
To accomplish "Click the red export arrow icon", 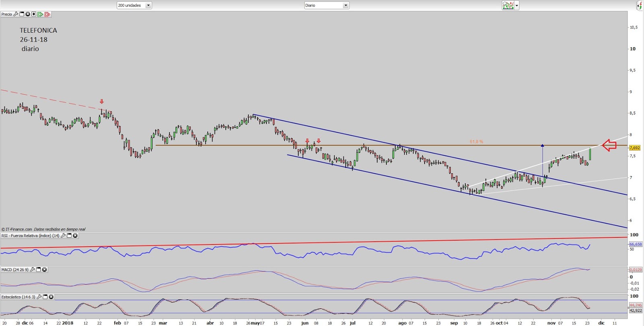I will [x=47, y=14].
